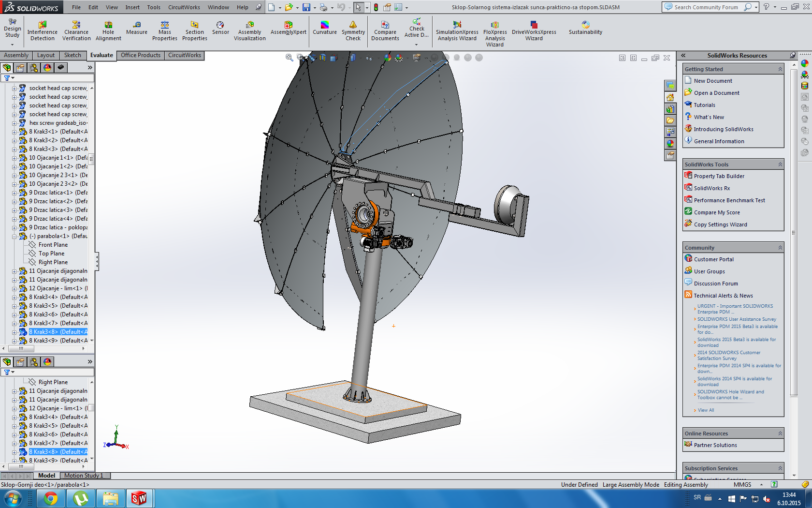The image size is (812, 508).
Task: Open File Explorer task pane tab
Action: pyautogui.click(x=670, y=120)
